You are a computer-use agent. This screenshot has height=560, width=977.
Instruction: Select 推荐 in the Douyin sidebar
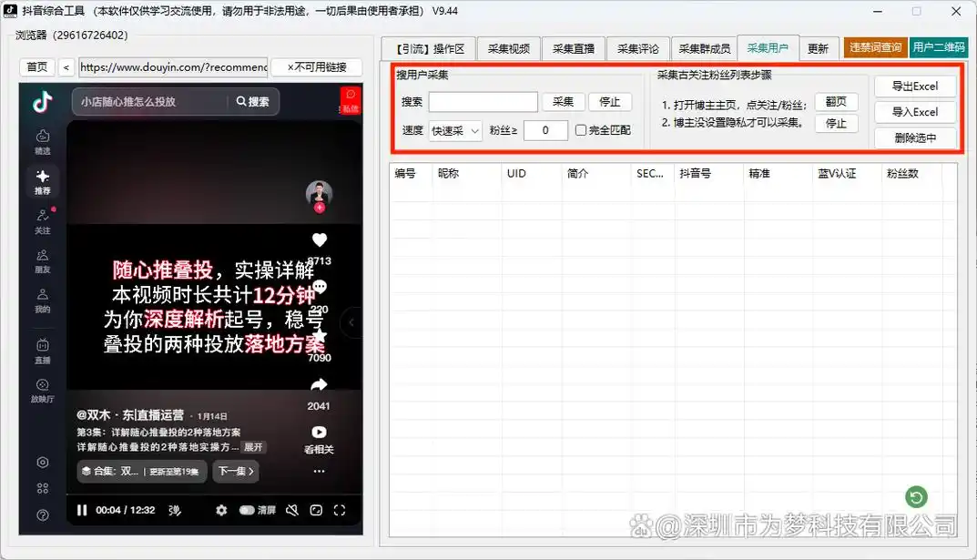[x=42, y=180]
